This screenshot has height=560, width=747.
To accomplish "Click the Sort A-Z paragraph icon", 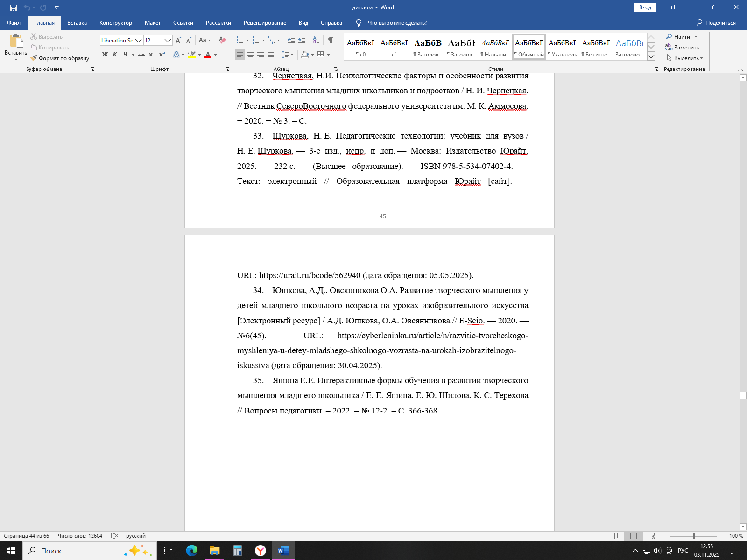I will pos(316,41).
